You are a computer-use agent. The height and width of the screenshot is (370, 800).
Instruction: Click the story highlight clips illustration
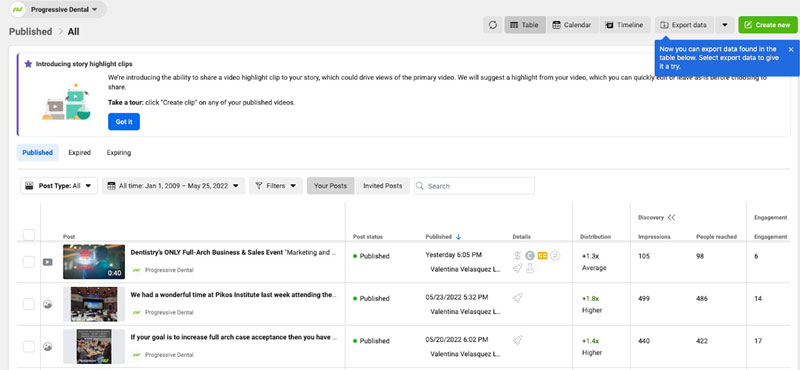point(67,102)
